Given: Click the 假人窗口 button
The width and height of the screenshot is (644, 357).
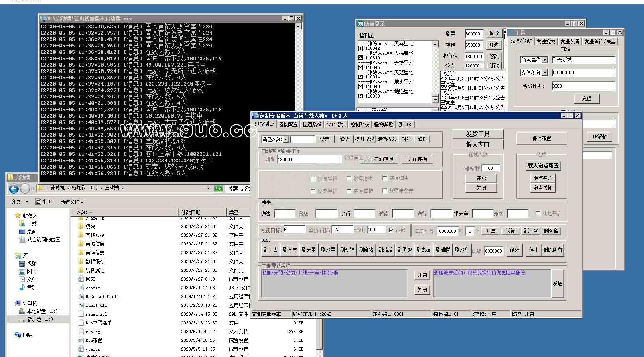Looking at the screenshot, I should click(478, 144).
